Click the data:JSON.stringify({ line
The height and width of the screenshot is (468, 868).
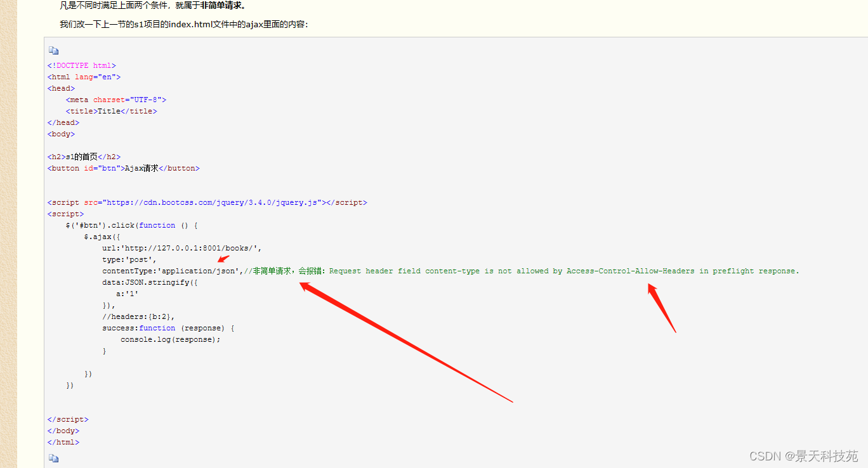point(150,282)
